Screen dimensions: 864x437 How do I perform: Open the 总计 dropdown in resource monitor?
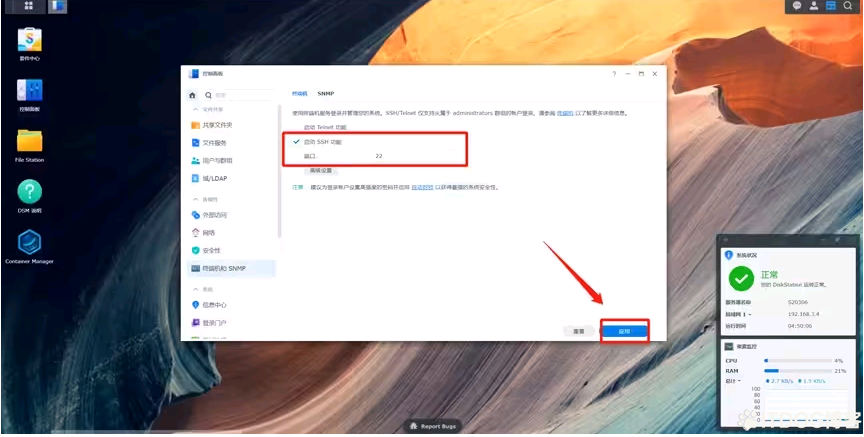[733, 381]
